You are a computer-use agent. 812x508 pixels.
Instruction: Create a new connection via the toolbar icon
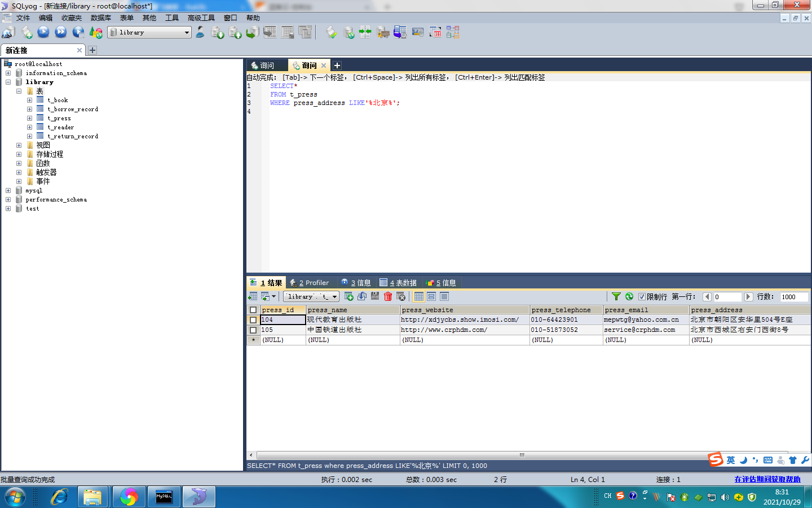[x=8, y=33]
